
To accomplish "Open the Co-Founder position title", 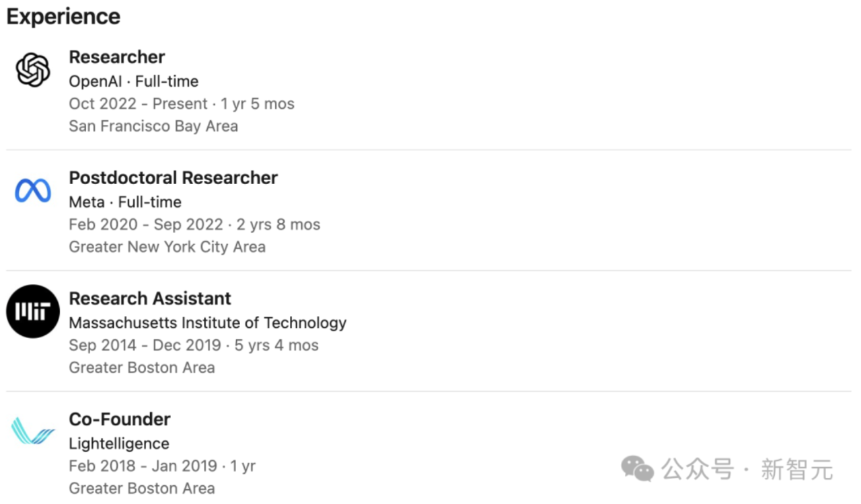I will [120, 419].
